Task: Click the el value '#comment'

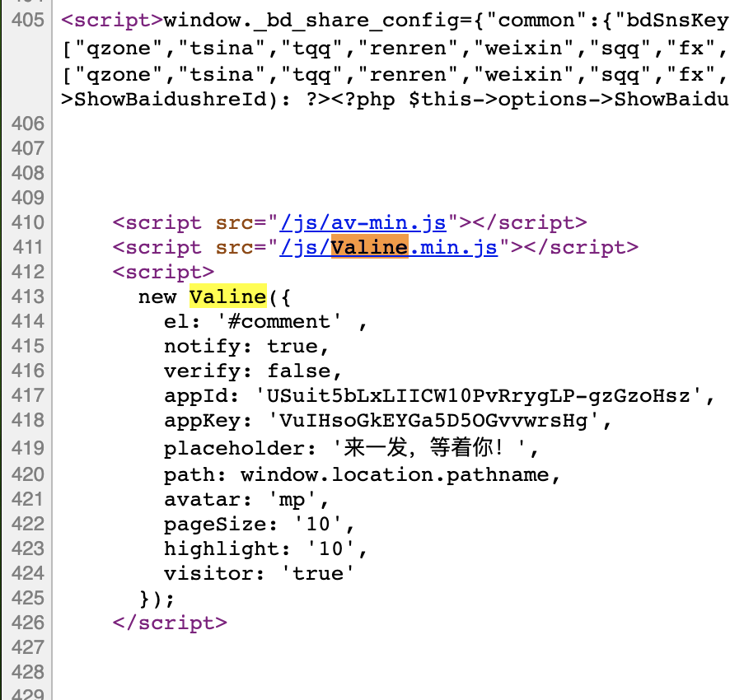Action: tap(279, 322)
